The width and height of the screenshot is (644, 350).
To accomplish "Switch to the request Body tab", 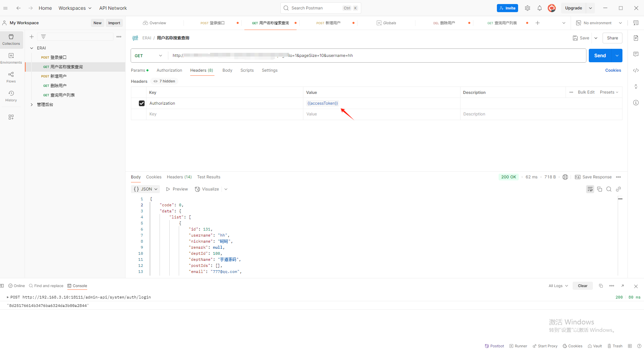I will (227, 70).
